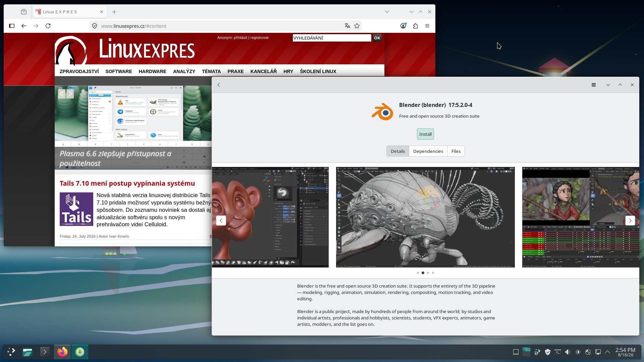List all Firefox tabs with the dropdown arrow

pos(387,12)
